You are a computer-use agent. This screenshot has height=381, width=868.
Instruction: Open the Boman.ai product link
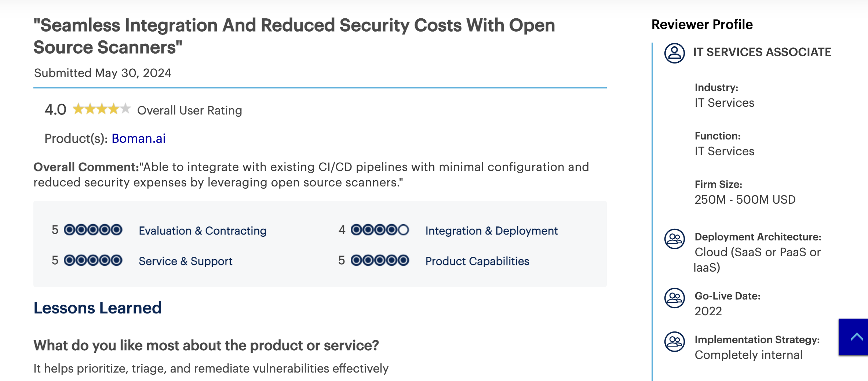(139, 138)
